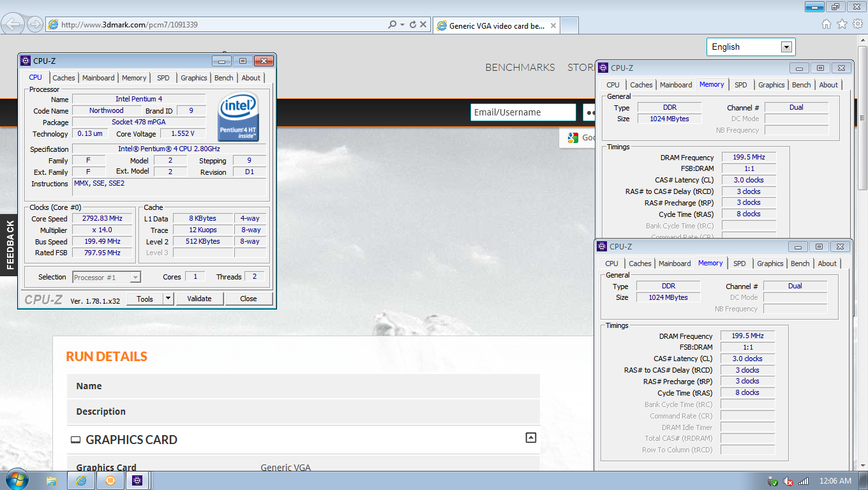This screenshot has height=490, width=868.
Task: Open SPD tab in processor CPU-Z window
Action: point(163,78)
